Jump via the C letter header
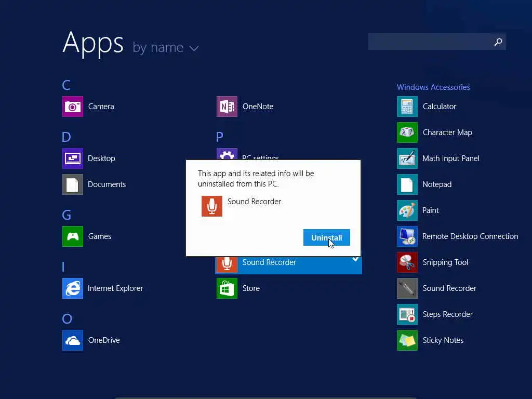 [x=66, y=85]
